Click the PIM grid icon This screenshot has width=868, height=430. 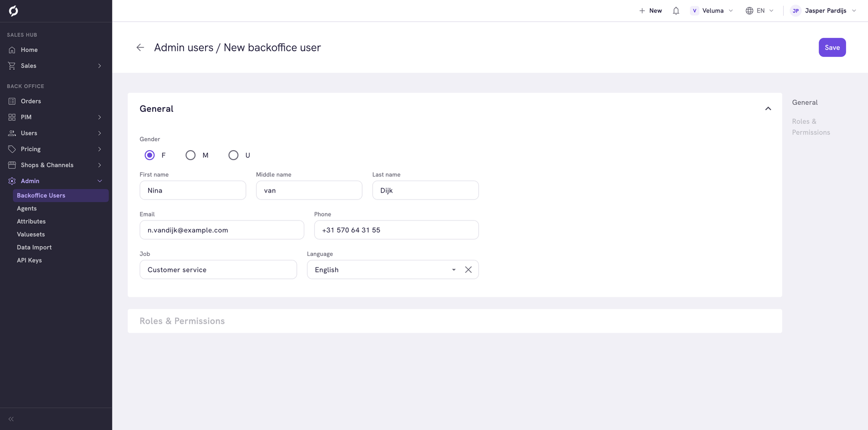click(12, 117)
